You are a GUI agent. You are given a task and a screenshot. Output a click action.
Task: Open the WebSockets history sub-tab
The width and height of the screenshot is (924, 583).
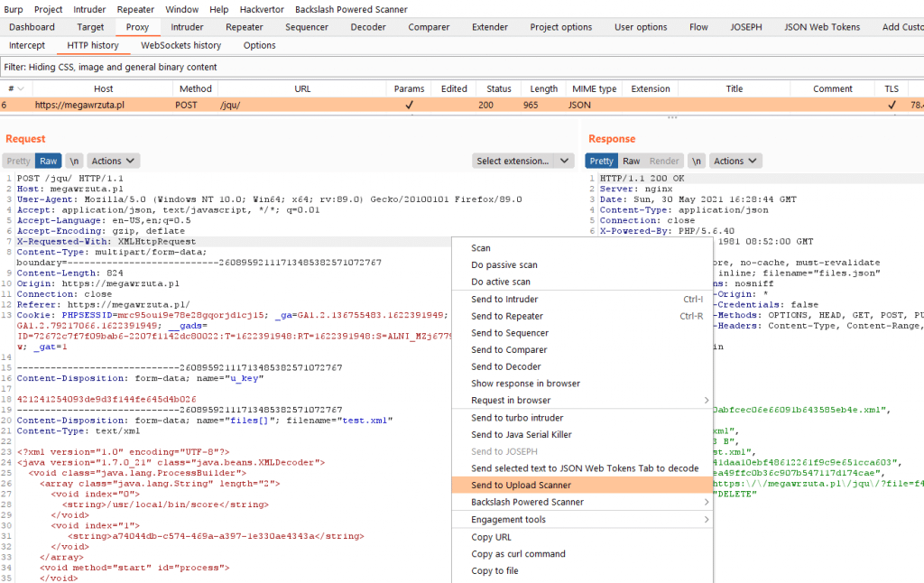180,45
